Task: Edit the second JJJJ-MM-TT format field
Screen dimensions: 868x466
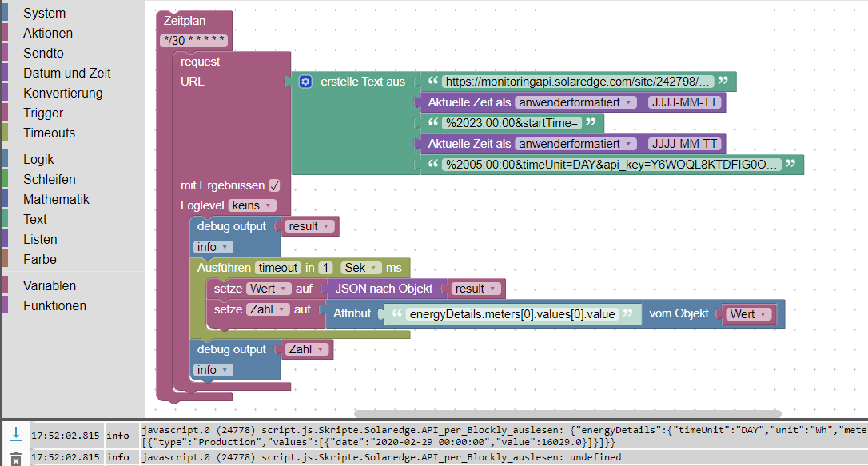Action: pos(684,144)
